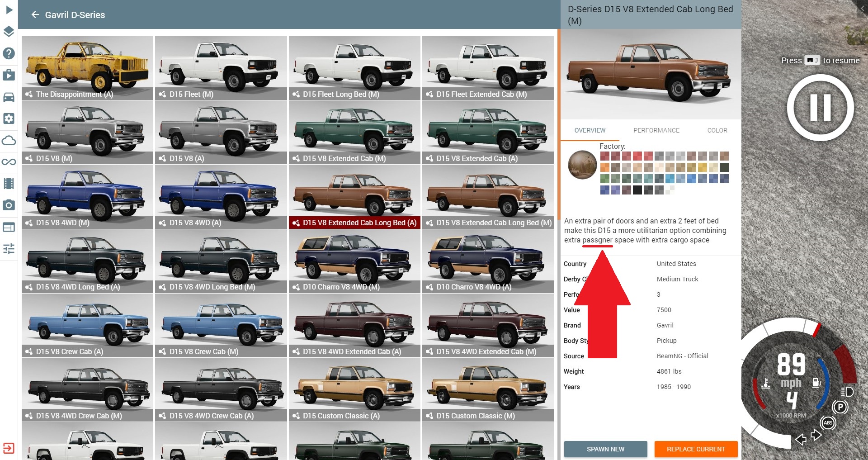The height and width of the screenshot is (460, 868).
Task: Select the bright orange factory color swatch
Action: point(605,167)
